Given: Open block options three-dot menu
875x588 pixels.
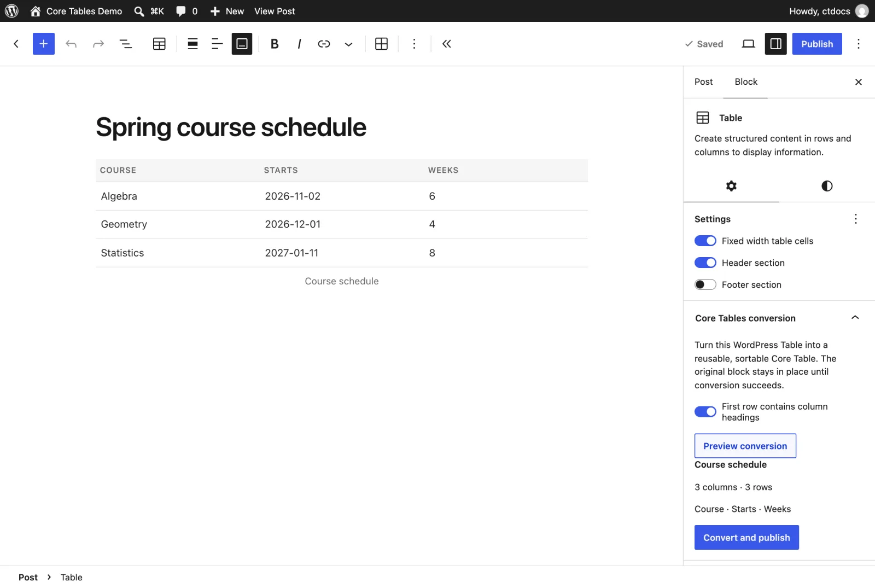Looking at the screenshot, I should [414, 44].
